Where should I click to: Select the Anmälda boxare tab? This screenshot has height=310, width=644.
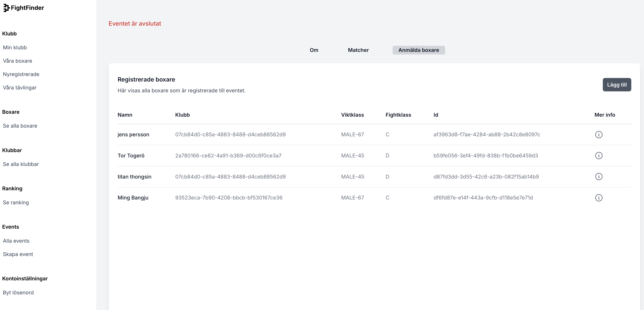419,50
